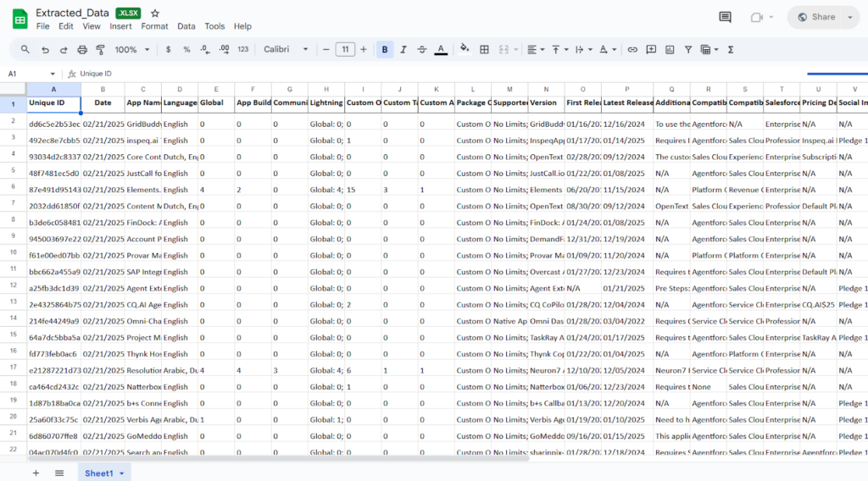The height and width of the screenshot is (481, 868).
Task: Star the Extracted_Data file
Action: click(x=154, y=14)
